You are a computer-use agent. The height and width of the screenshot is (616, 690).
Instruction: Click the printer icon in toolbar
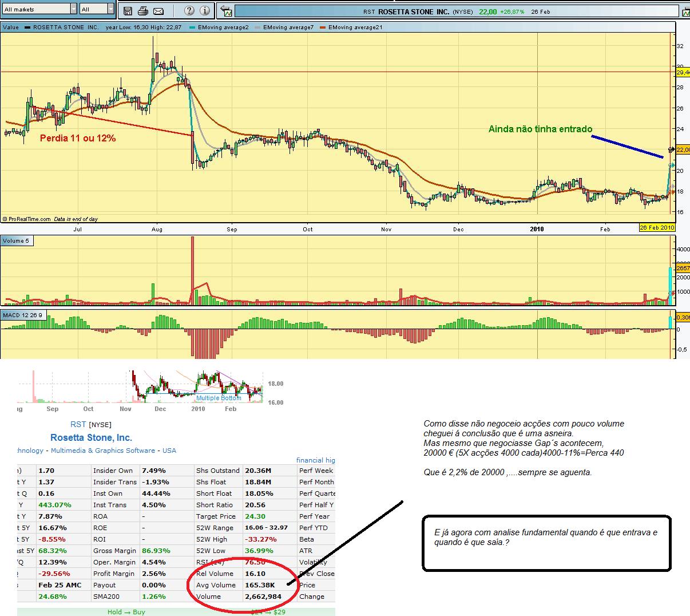pyautogui.click(x=143, y=10)
